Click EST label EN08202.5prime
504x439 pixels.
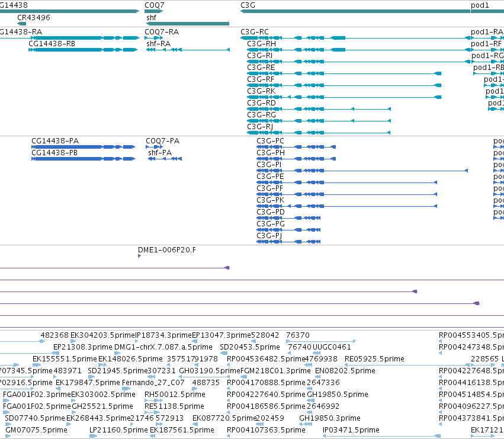(x=345, y=371)
